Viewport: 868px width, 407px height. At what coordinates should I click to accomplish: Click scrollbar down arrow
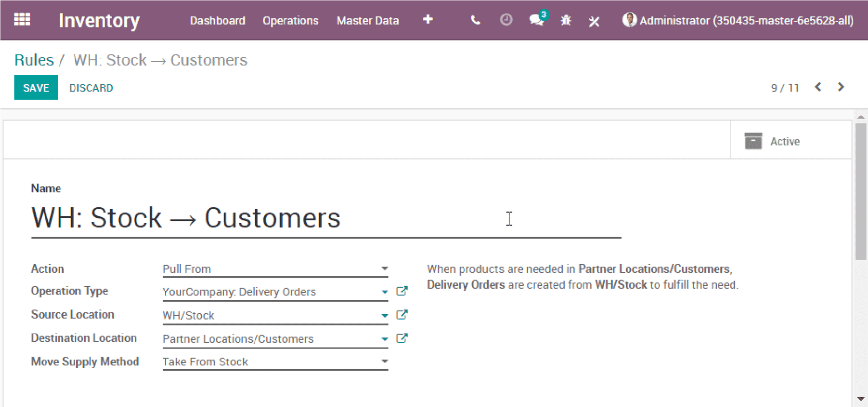(860, 399)
